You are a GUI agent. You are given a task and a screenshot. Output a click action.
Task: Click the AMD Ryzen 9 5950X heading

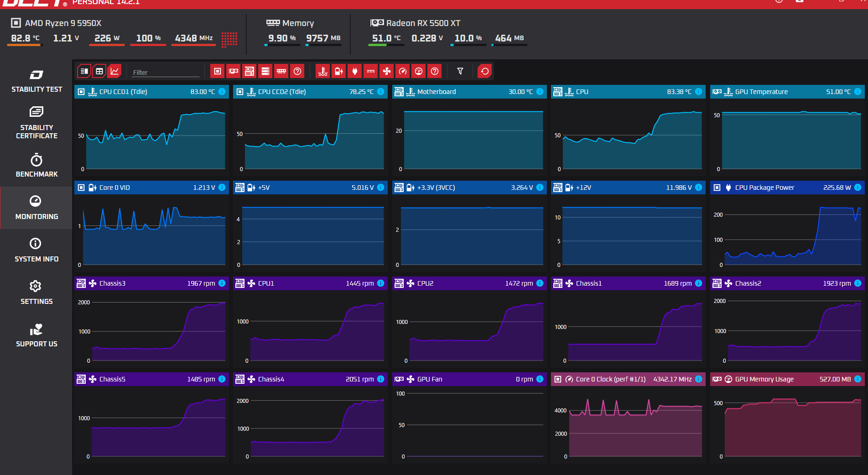(63, 23)
